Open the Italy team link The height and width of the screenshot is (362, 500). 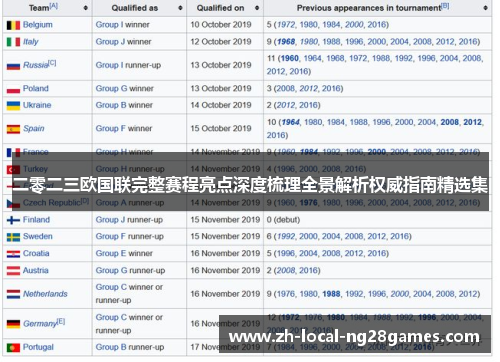tap(31, 42)
